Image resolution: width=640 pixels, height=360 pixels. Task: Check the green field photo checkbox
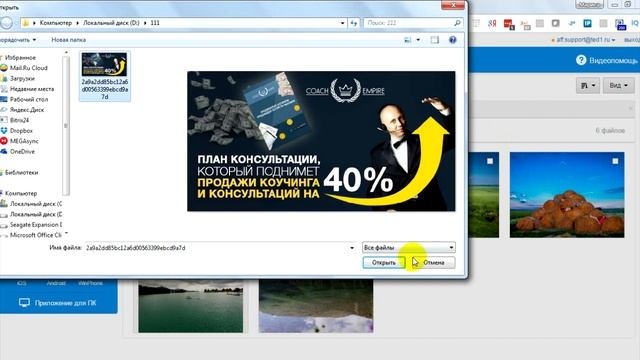pyautogui.click(x=490, y=161)
